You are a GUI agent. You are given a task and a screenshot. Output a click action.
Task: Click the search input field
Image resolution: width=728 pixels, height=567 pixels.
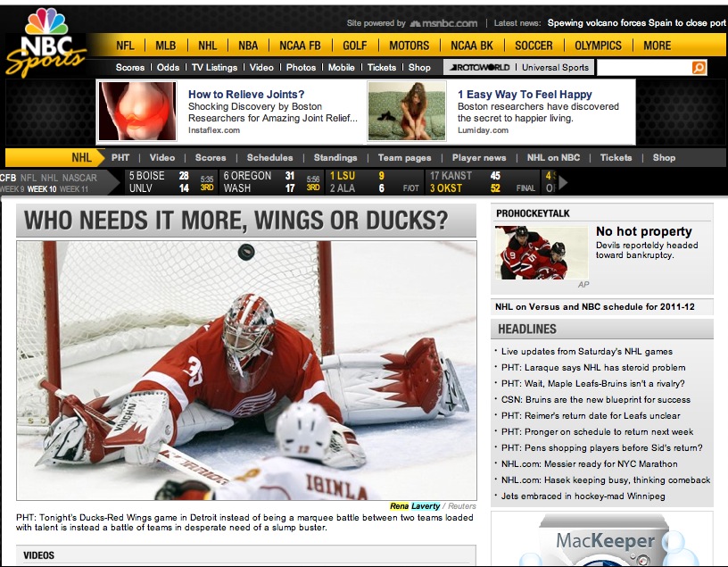642,68
